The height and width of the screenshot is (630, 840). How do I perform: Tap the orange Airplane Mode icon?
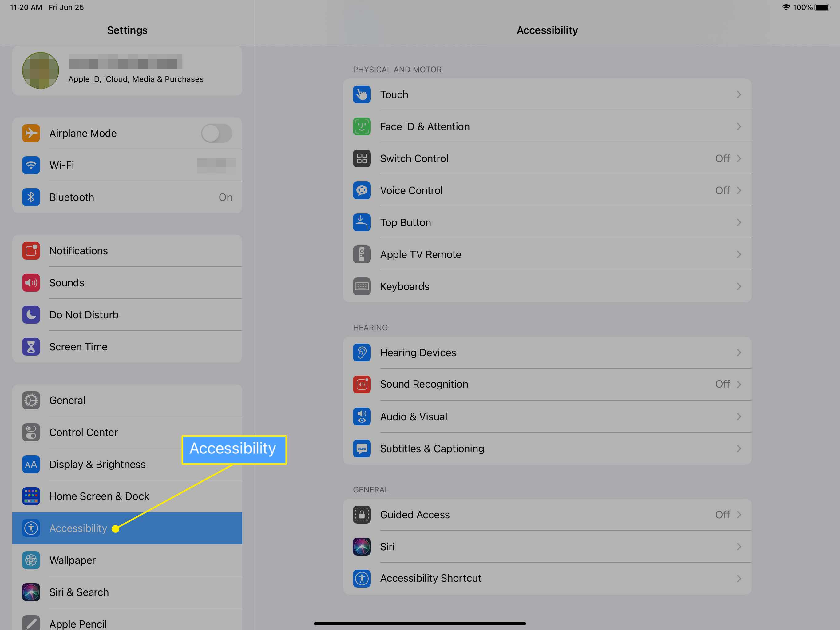[31, 133]
